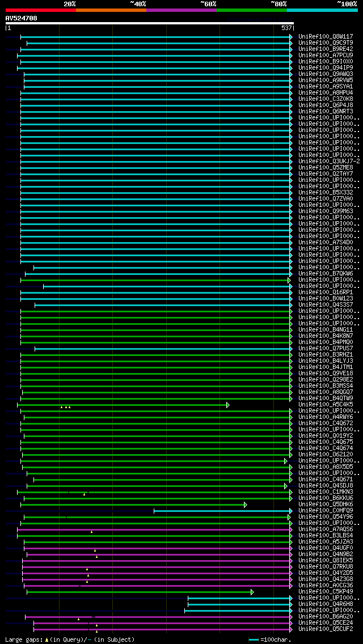Select the UniRef100_A7AQS6 hit name
The image size is (363, 644).
(x=326, y=529)
